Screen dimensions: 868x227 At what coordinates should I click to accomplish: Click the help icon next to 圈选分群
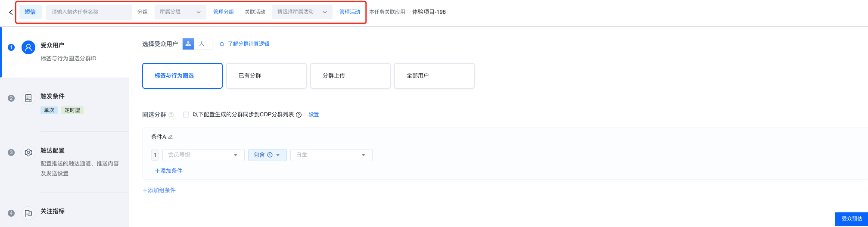[171, 115]
